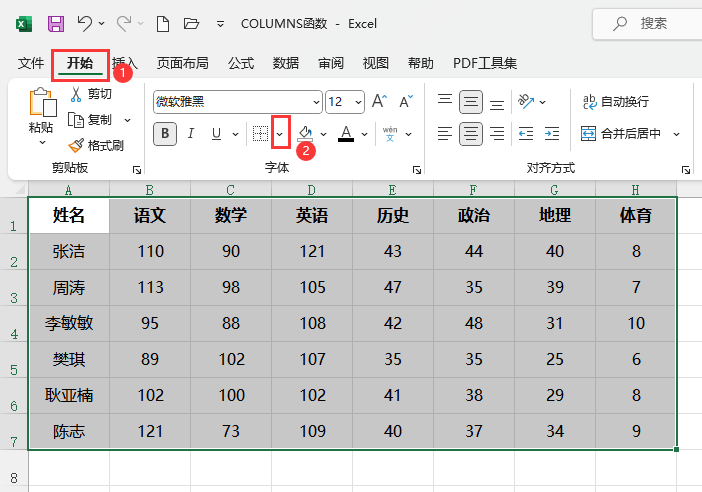Image resolution: width=702 pixels, height=492 pixels.
Task: Click 合并后居中 merge and center
Action: 621,133
